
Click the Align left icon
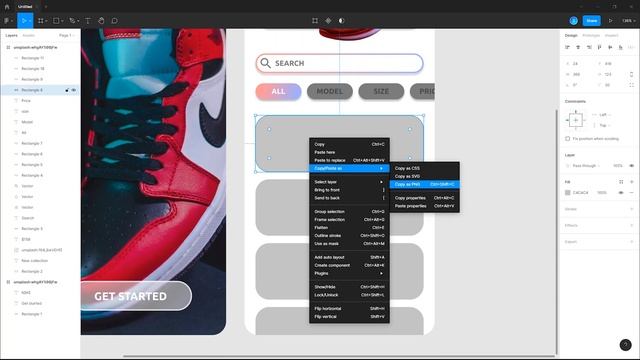pyautogui.click(x=567, y=47)
